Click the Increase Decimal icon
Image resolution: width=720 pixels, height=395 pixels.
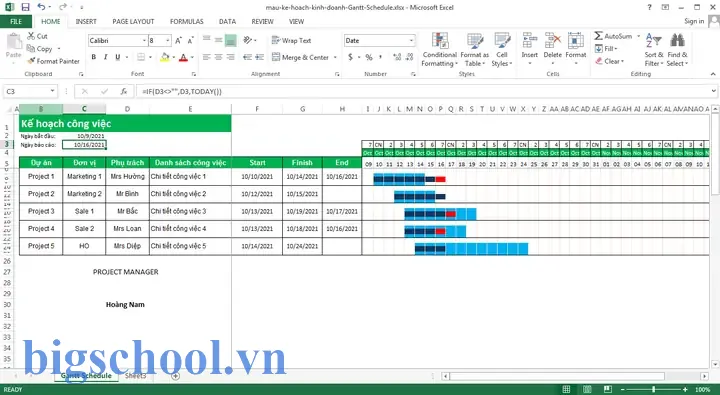pyautogui.click(x=397, y=57)
